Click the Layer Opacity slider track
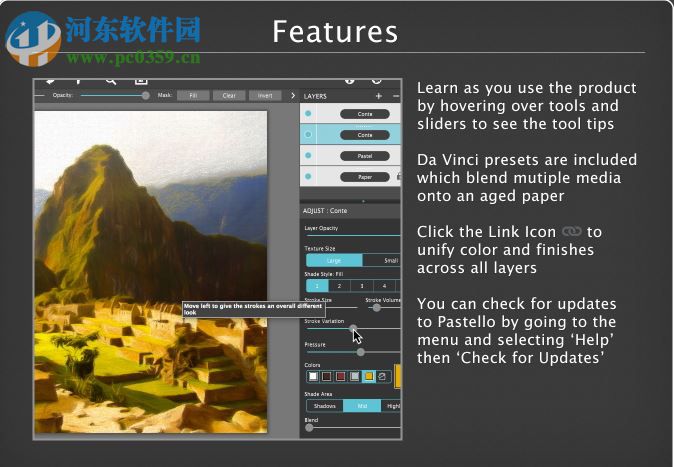Viewport: 674px width, 467px height. 353,236
